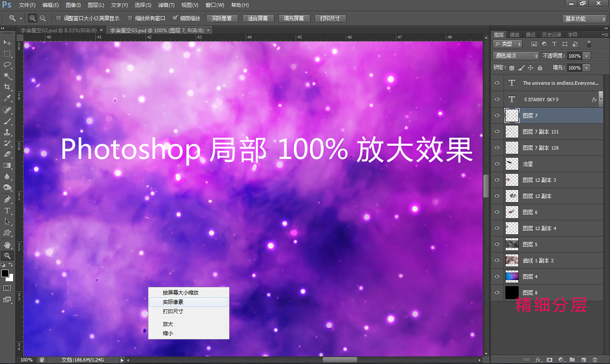Choose 实际像素 from context menu
The height and width of the screenshot is (364, 610).
point(189,302)
